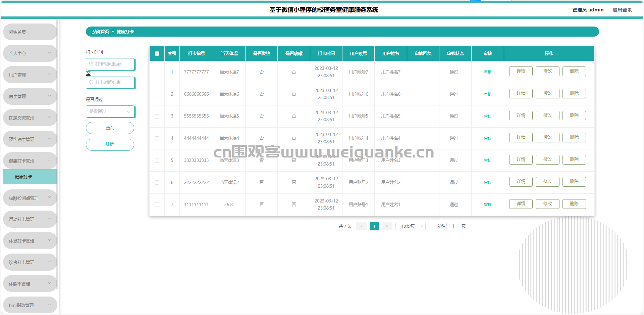Expand 预约医生管理 sidebar menu

click(30, 139)
